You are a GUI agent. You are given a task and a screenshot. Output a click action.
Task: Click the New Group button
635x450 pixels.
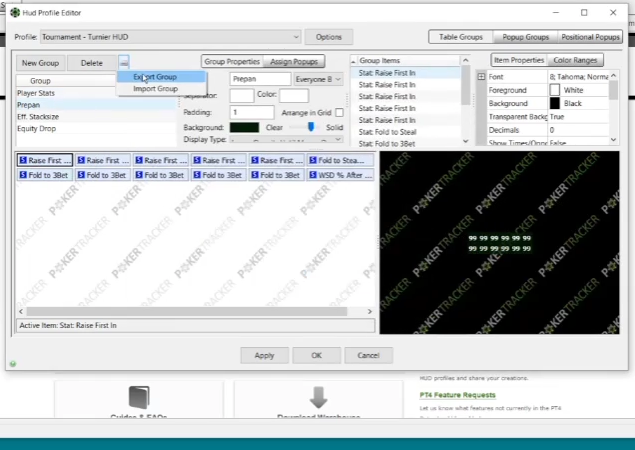pyautogui.click(x=40, y=63)
